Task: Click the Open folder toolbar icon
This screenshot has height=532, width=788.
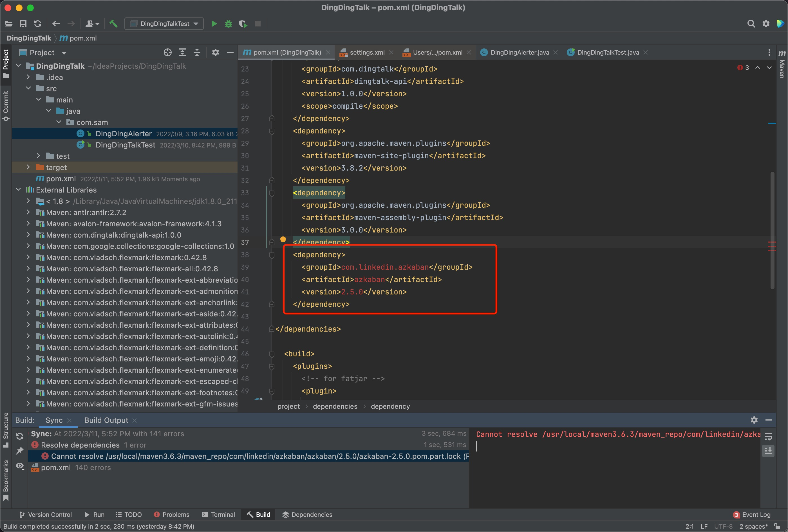Action: coord(9,24)
